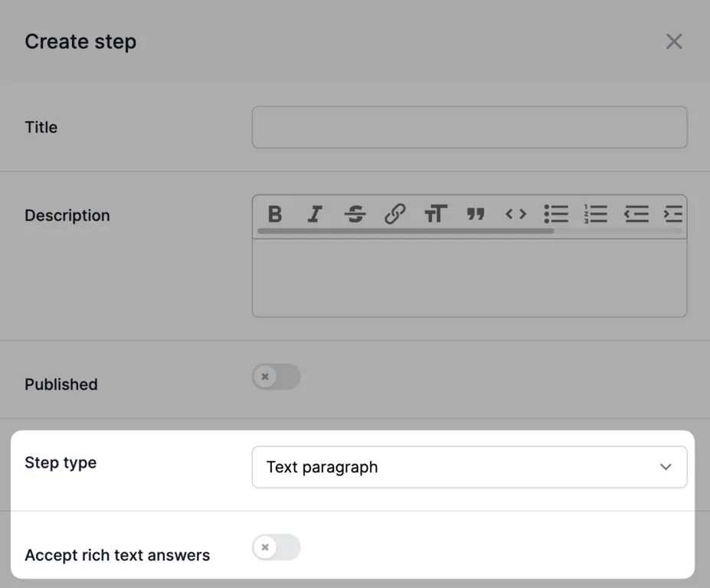Focus the Title input field

coord(470,127)
